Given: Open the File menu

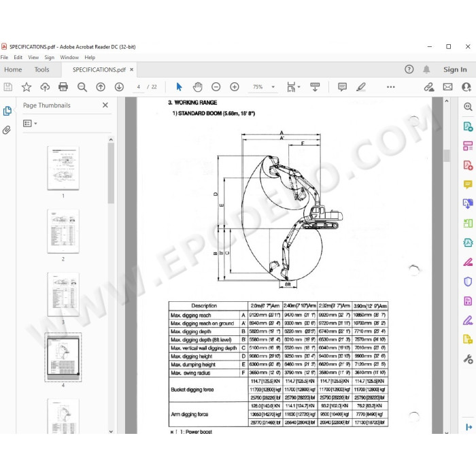Looking at the screenshot, I should (4, 57).
